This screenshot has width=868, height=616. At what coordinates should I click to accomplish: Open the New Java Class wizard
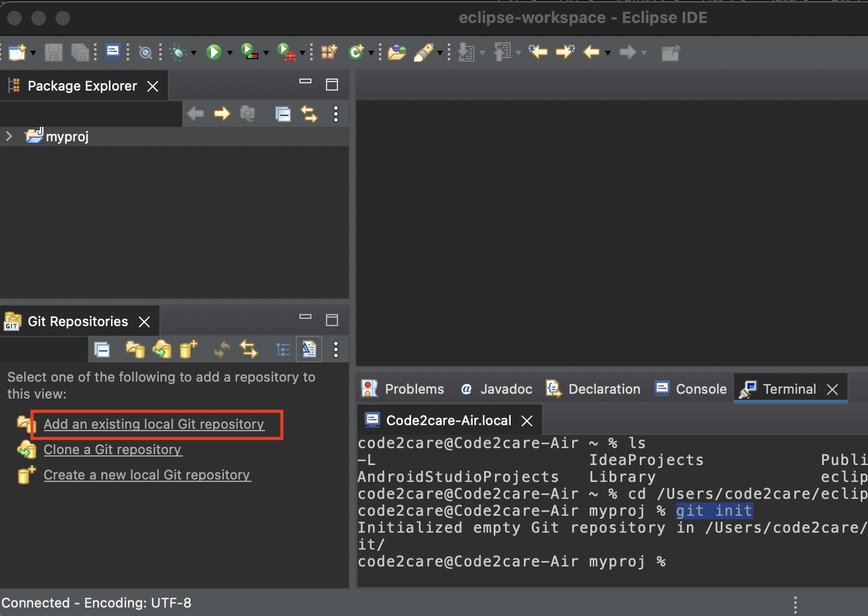357,53
